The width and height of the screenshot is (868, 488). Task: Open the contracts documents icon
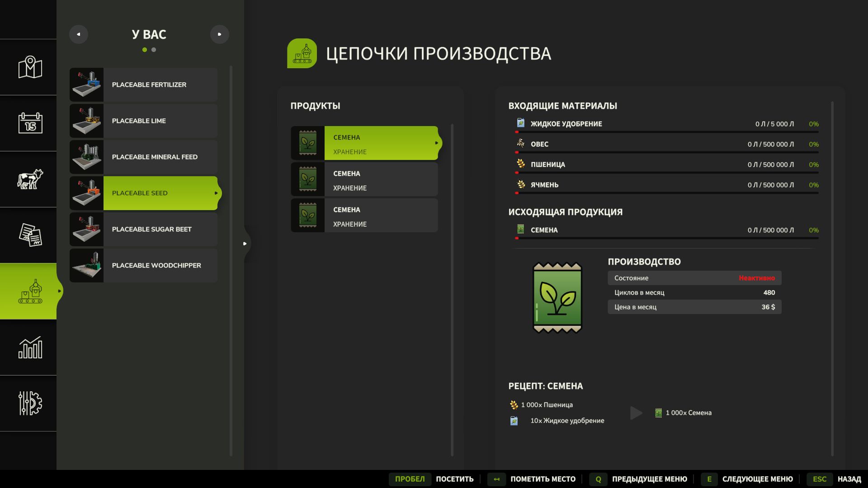pyautogui.click(x=30, y=235)
